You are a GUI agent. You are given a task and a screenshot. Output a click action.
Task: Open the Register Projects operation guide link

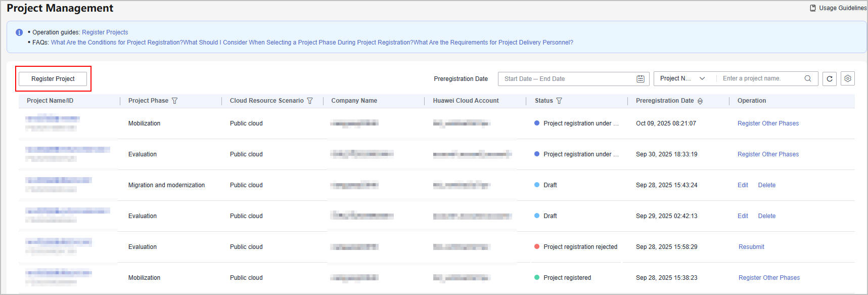(105, 32)
